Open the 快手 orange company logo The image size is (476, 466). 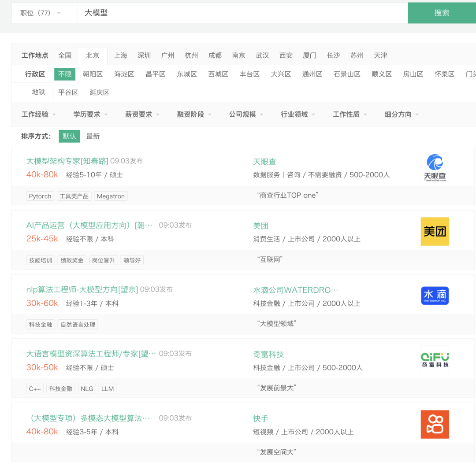[435, 424]
